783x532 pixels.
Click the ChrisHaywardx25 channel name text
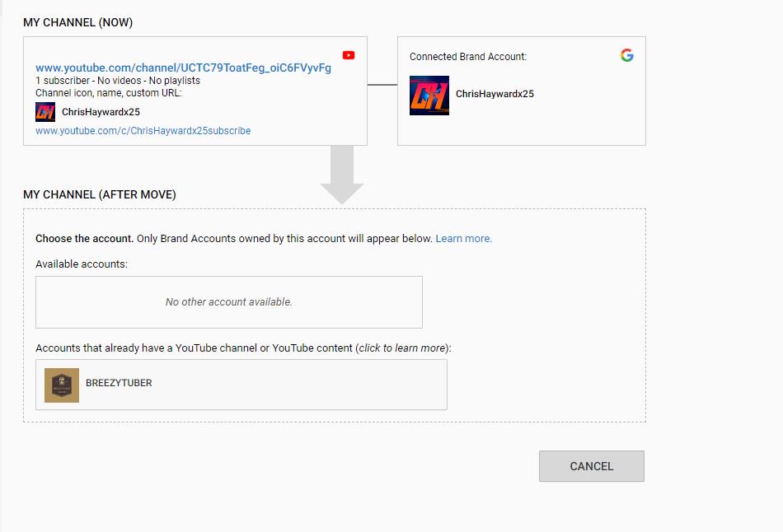pos(101,112)
